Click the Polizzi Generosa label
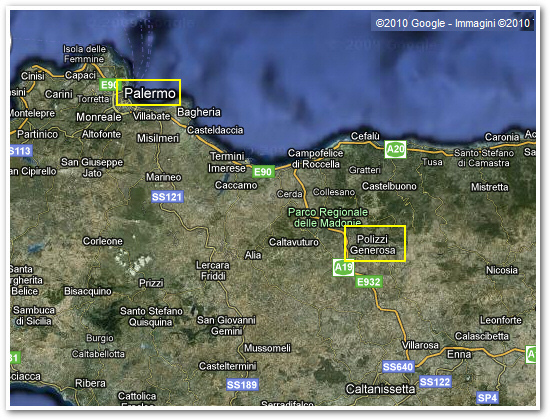 (373, 245)
